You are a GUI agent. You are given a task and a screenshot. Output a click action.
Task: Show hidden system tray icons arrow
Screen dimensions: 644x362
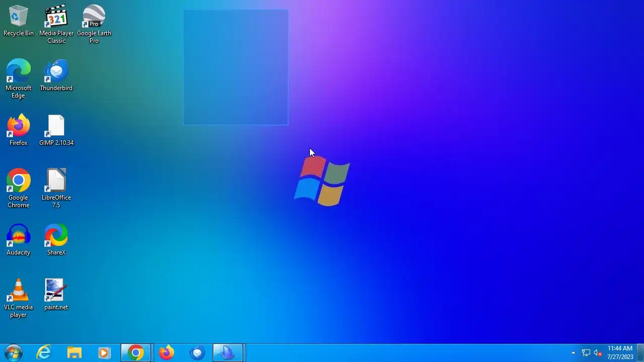click(573, 353)
